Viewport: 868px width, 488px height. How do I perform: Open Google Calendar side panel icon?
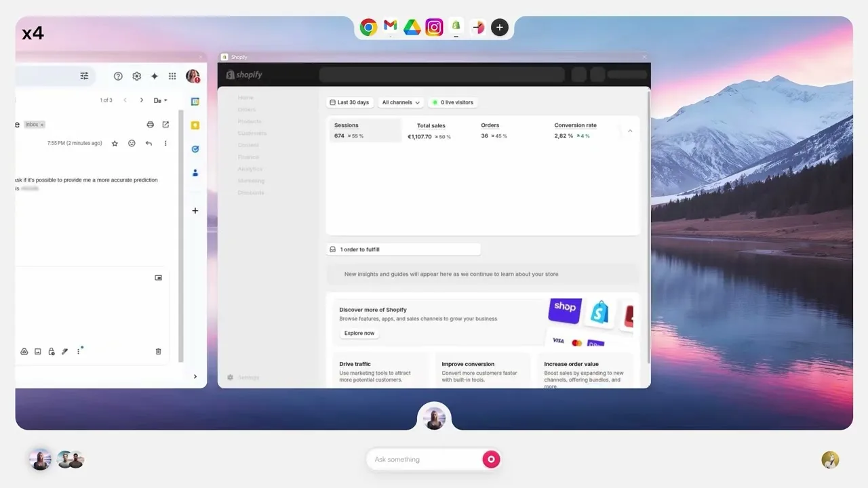(x=195, y=102)
